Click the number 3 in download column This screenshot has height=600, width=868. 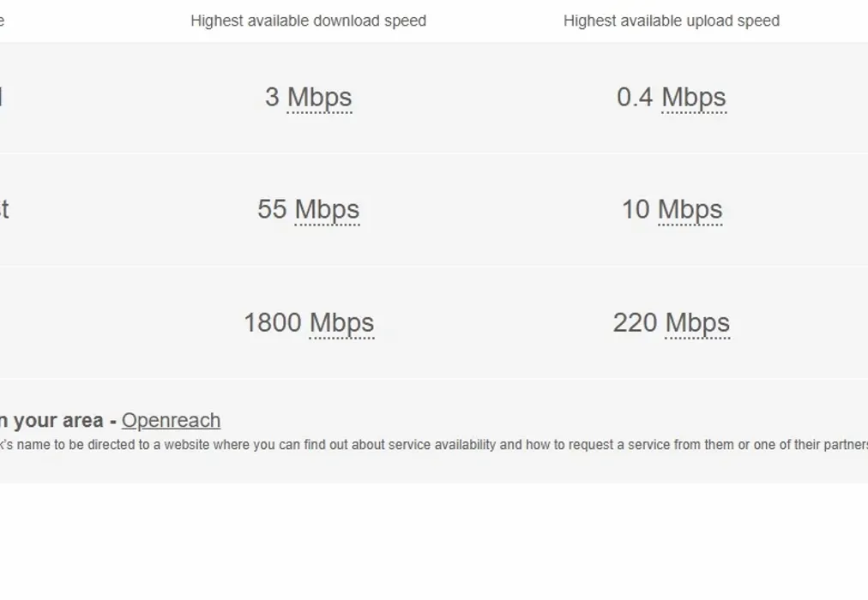[x=272, y=98]
